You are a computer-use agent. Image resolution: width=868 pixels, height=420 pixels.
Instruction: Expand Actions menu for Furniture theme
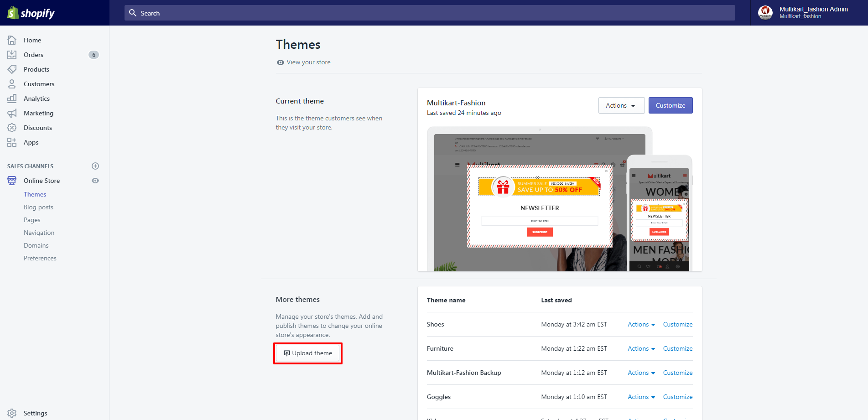click(641, 348)
